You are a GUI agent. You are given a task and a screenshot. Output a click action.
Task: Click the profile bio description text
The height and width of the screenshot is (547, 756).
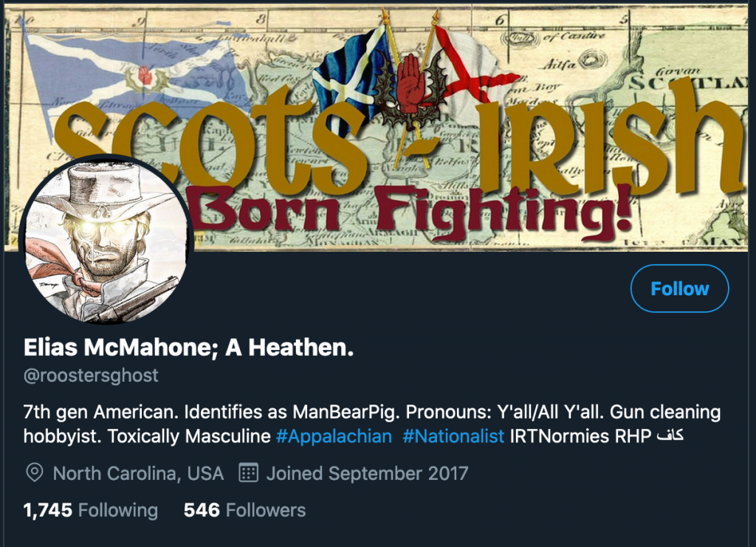pos(372,424)
